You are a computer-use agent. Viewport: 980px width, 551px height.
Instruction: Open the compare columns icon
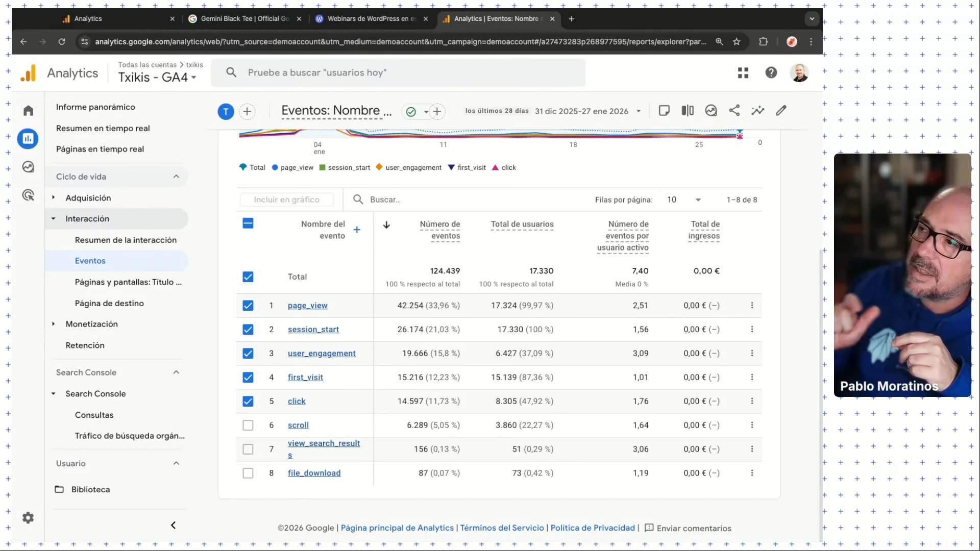(x=687, y=111)
